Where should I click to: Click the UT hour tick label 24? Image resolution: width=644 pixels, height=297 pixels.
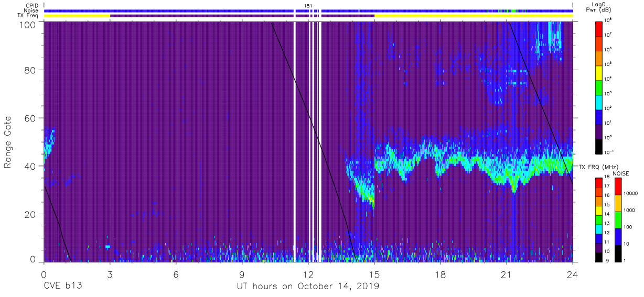(573, 274)
